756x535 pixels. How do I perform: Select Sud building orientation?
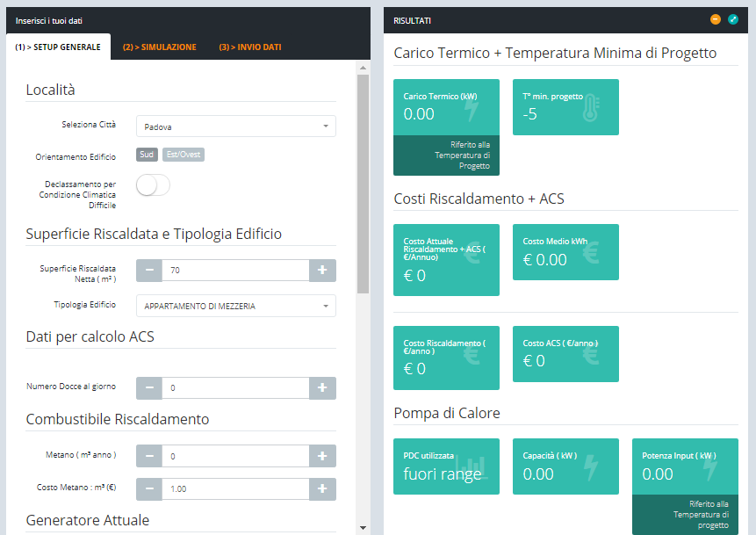click(147, 155)
